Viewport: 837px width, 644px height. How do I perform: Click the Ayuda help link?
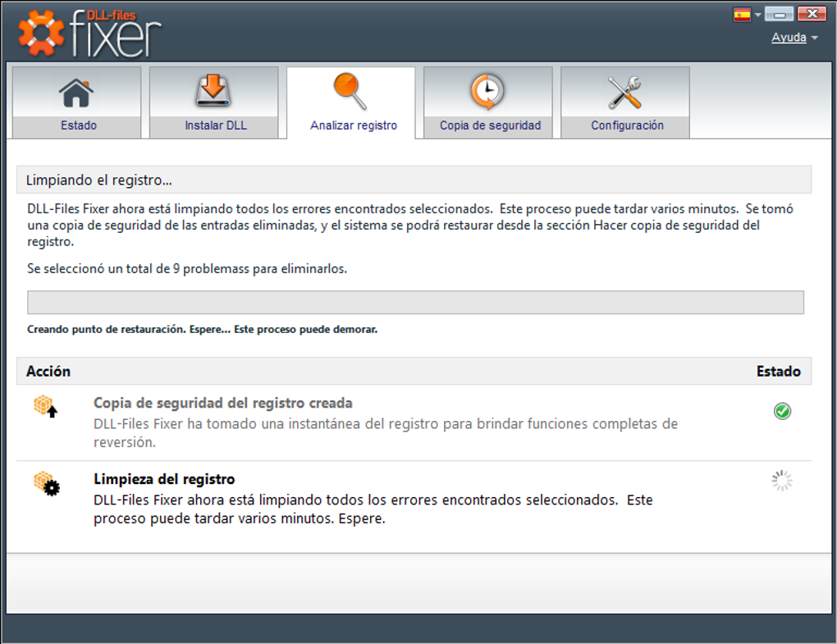tap(789, 38)
